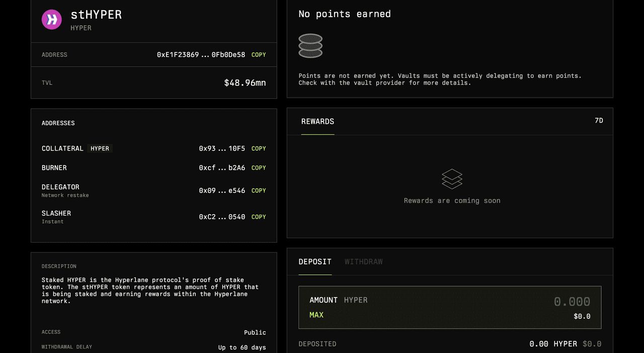Change the 7D rewards period
The image size is (644, 353).
click(x=599, y=121)
